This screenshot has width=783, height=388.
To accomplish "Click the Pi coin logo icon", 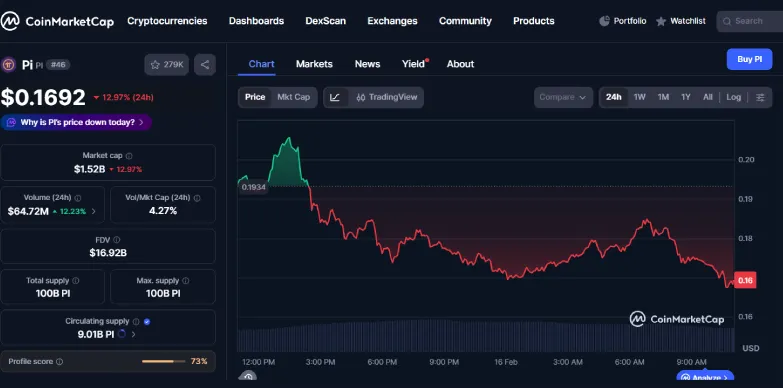I will 8,64.
